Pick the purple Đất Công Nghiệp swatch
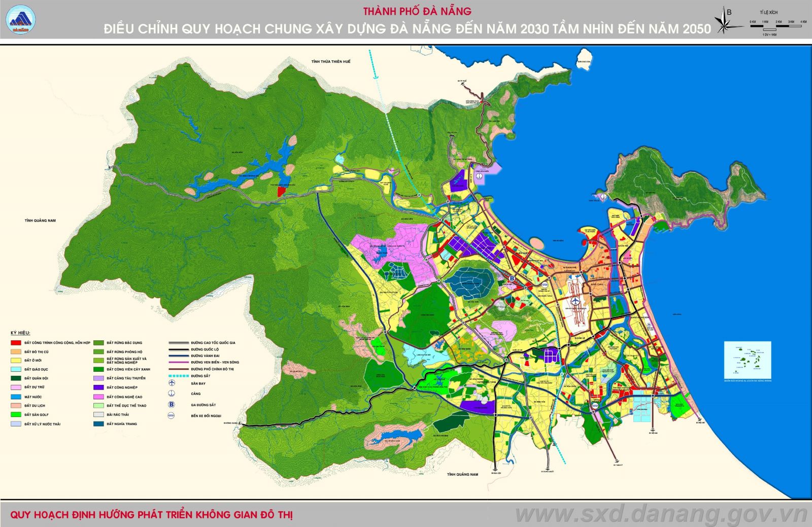Screen dimensions: 812x527 (99, 388)
